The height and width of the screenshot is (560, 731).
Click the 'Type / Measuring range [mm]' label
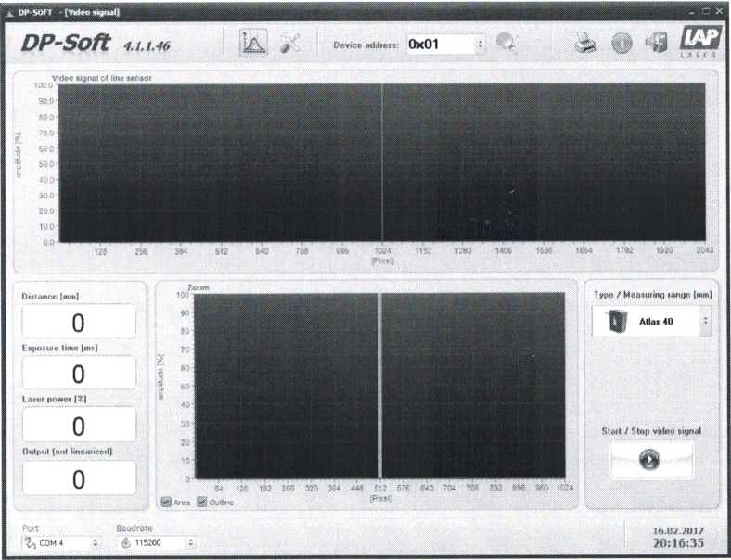[x=653, y=295]
